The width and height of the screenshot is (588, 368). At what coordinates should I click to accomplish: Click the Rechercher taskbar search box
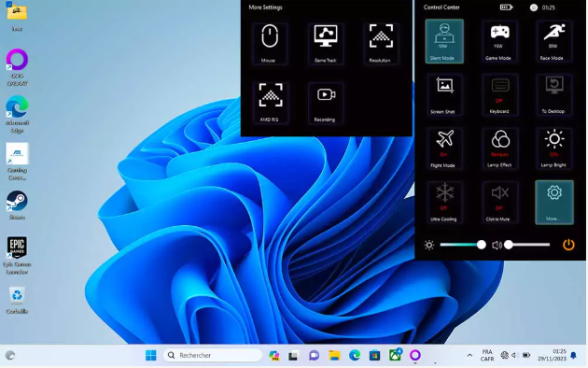[x=212, y=355]
